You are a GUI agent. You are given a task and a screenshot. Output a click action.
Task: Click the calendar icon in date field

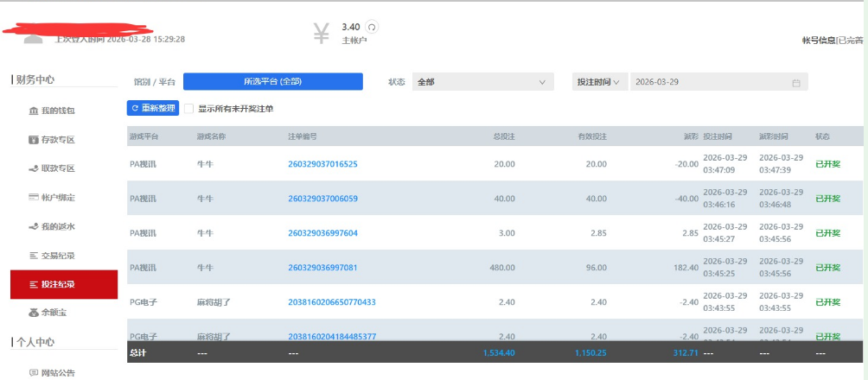tap(795, 83)
